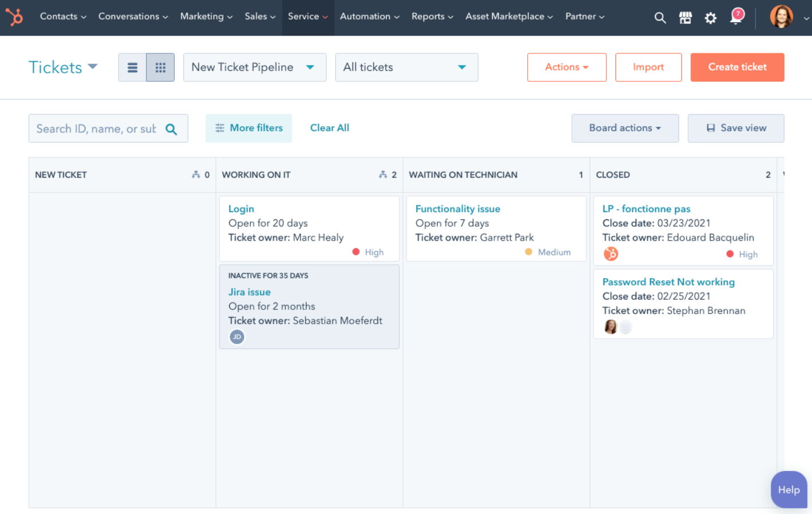The height and width of the screenshot is (514, 812).
Task: Open global search with the magnifier icon
Action: [x=660, y=17]
